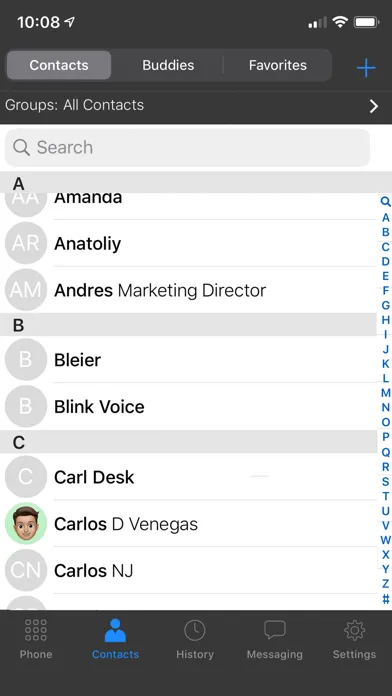This screenshot has width=392, height=696.
Task: Jump to letter M in alphabet index
Action: [386, 393]
